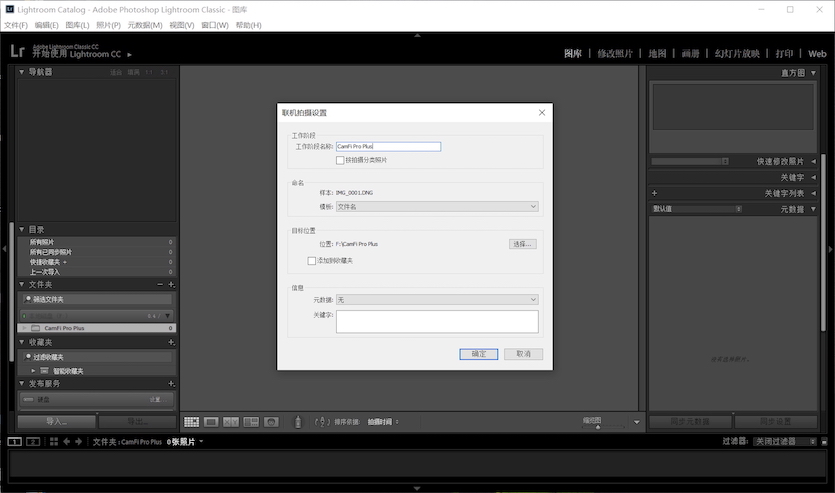Check the 添加到收藏夹 checkbox
This screenshot has height=493, width=835.
pyautogui.click(x=312, y=260)
